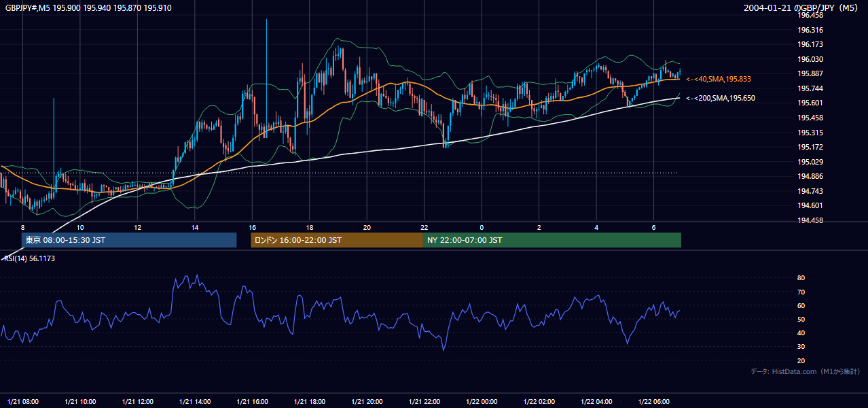
Task: Select the 東京 08:00-15:30 JST session bar
Action: (129, 240)
